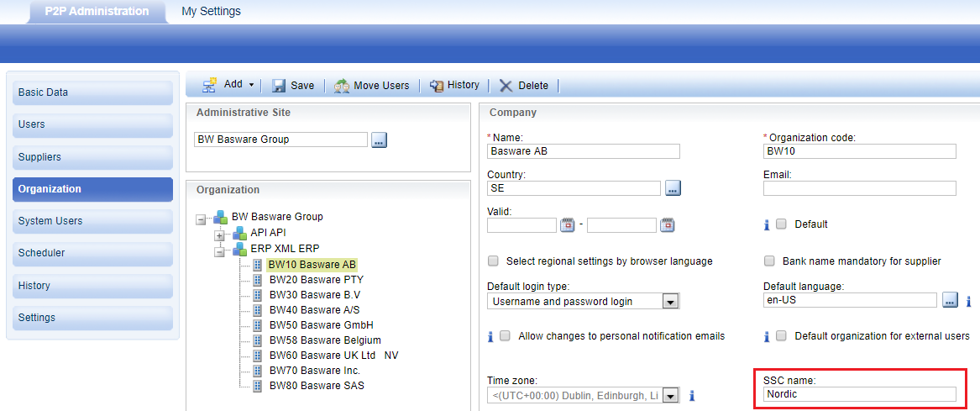Show info for Default language
Image resolution: width=980 pixels, height=411 pixels.
point(968,301)
